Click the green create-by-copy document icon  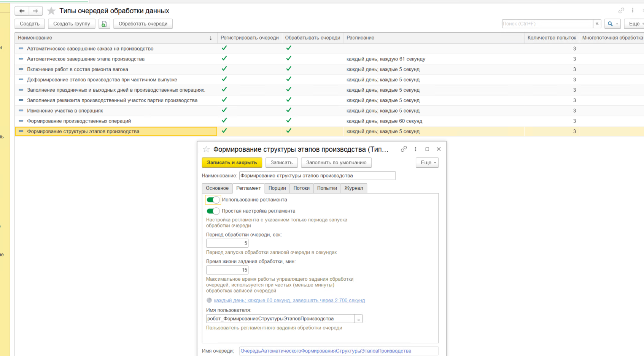104,24
